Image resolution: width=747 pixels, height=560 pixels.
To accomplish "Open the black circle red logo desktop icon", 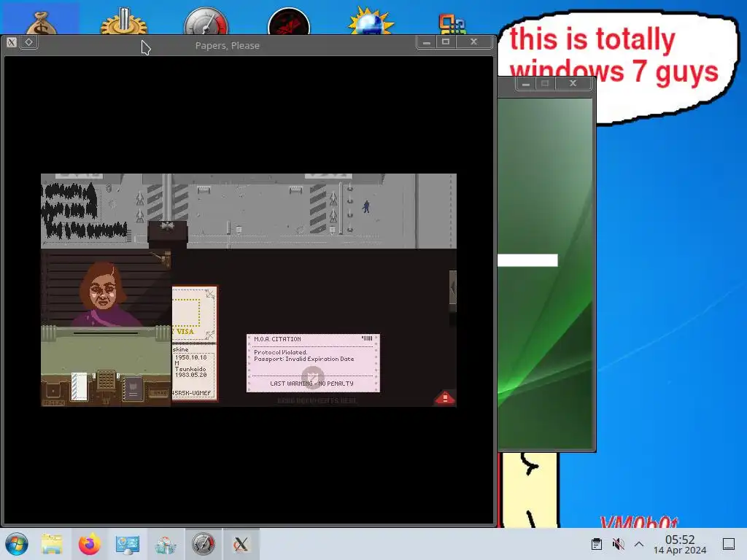I will 289,22.
